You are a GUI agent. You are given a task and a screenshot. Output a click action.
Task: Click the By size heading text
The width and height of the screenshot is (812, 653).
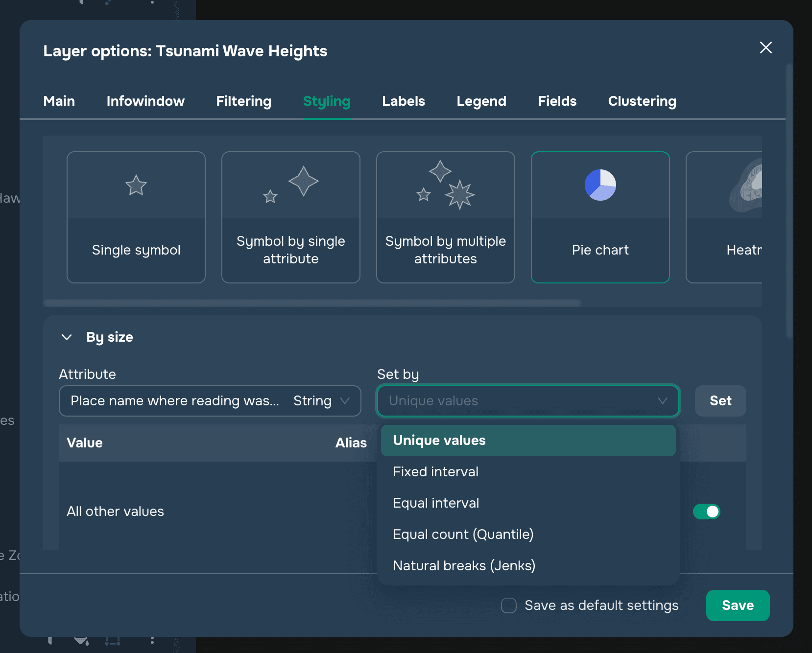point(110,337)
